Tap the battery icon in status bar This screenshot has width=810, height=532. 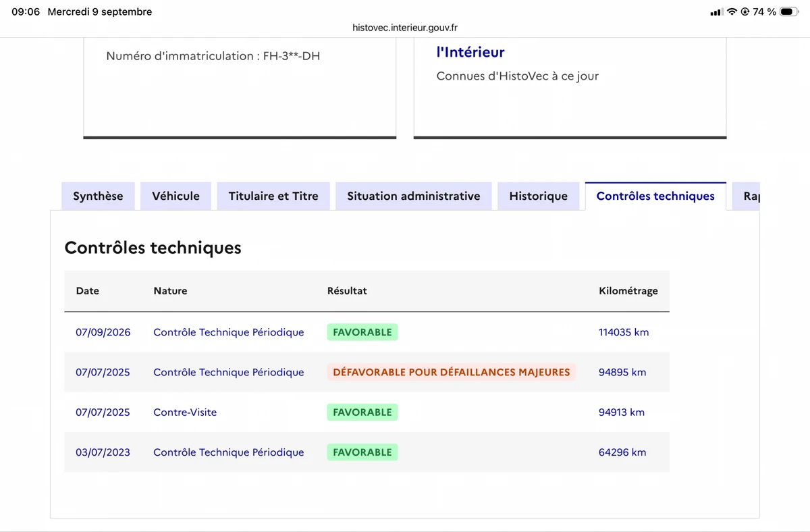click(x=790, y=12)
